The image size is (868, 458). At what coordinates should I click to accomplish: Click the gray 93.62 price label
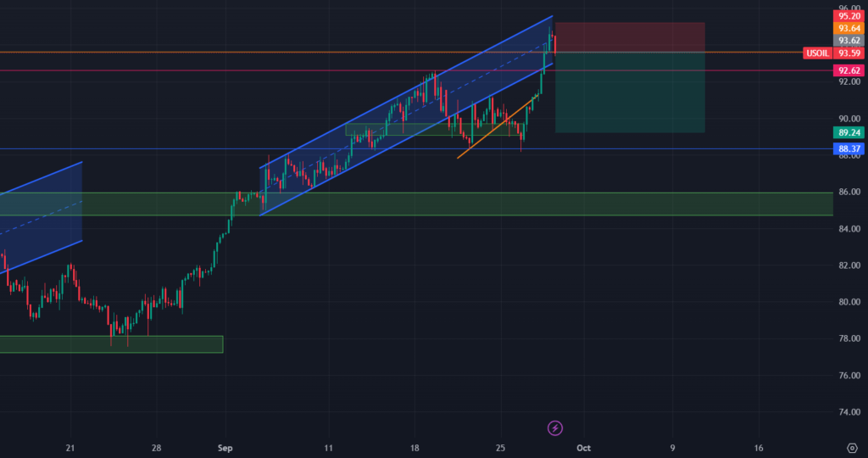[x=849, y=41]
